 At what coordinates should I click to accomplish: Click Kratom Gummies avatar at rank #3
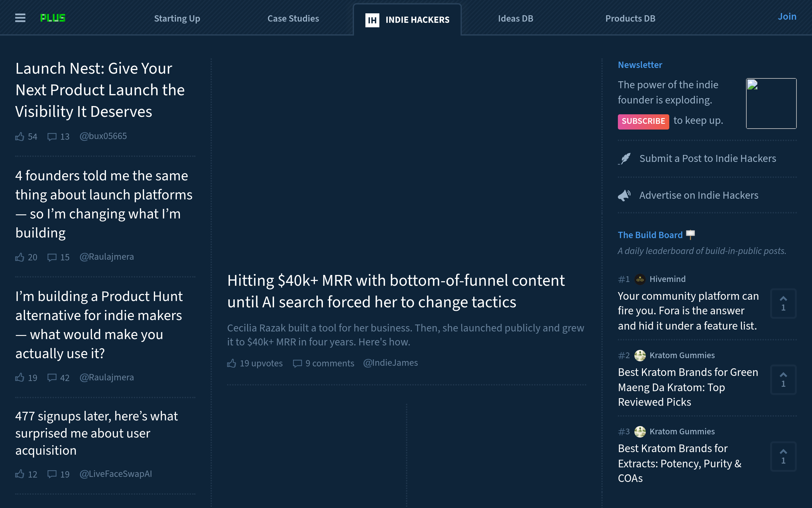point(640,432)
